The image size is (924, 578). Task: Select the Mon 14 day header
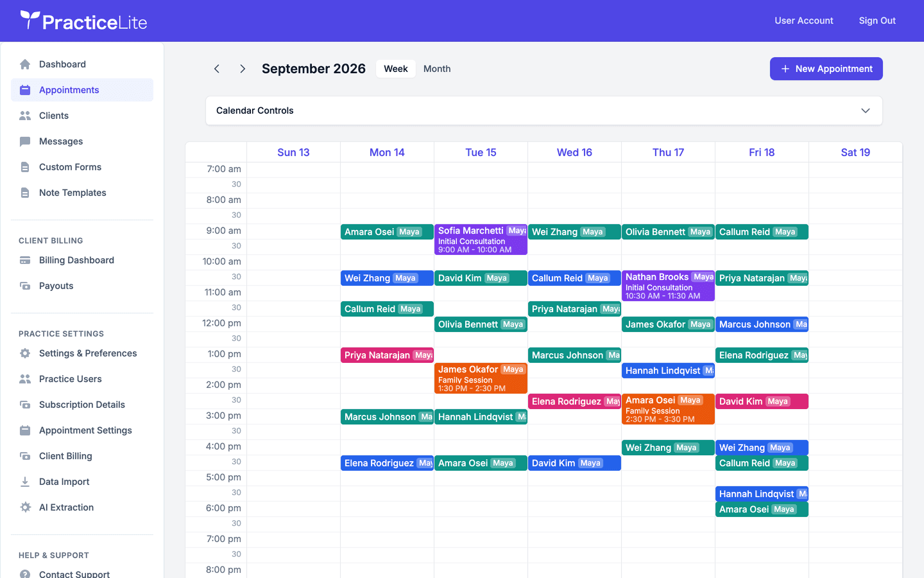coord(387,152)
